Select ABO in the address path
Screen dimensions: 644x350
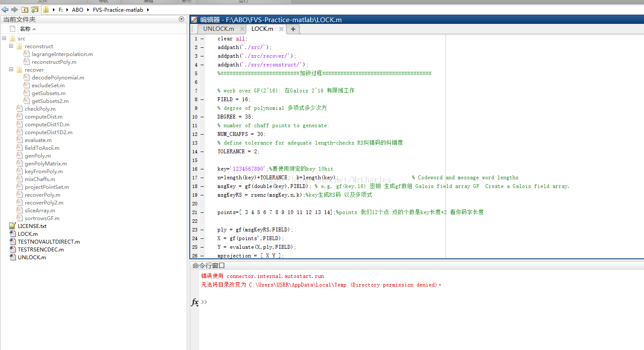click(78, 10)
